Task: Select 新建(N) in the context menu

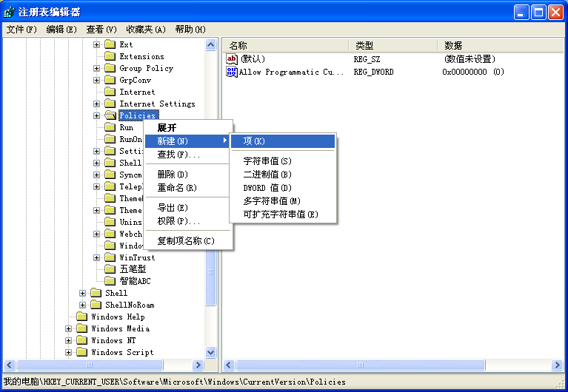Action: click(x=187, y=141)
